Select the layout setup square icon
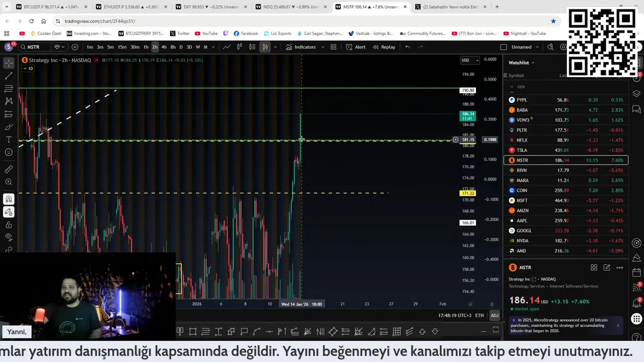 point(504,47)
